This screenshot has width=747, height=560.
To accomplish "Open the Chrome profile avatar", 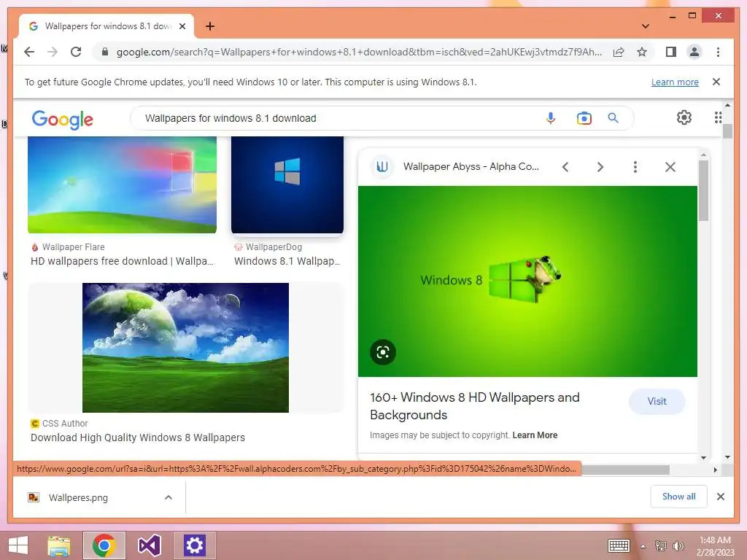I will (694, 52).
